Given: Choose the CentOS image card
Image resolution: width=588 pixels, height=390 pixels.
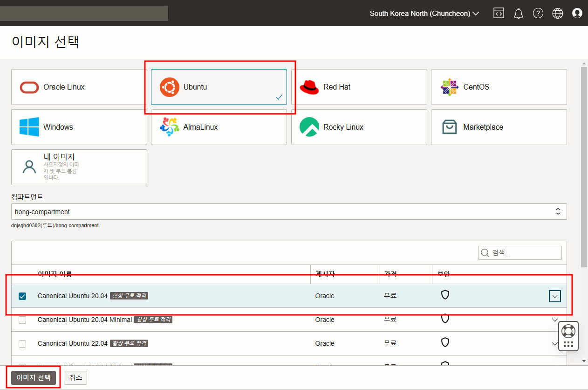Looking at the screenshot, I should click(499, 87).
